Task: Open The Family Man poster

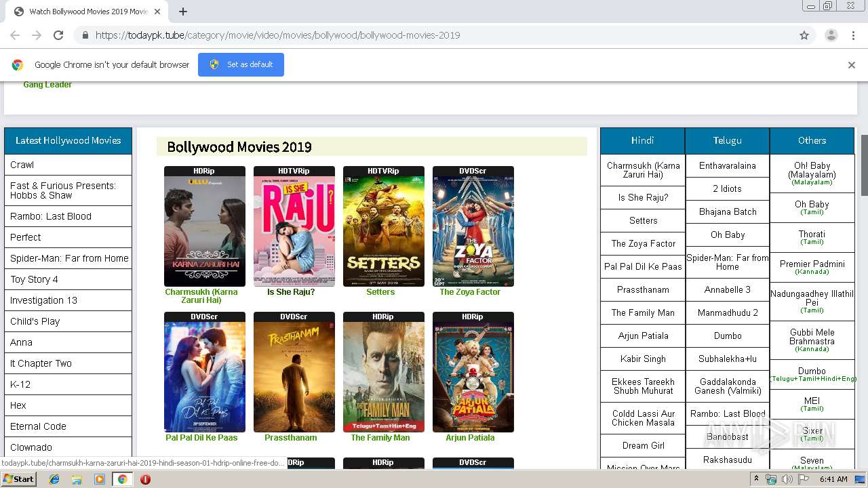Action: [x=384, y=377]
